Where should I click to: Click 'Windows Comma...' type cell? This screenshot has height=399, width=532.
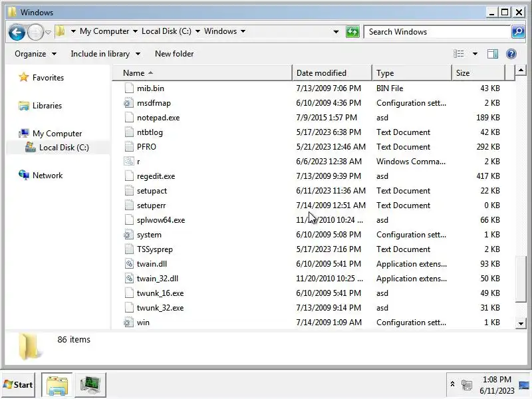click(x=411, y=162)
